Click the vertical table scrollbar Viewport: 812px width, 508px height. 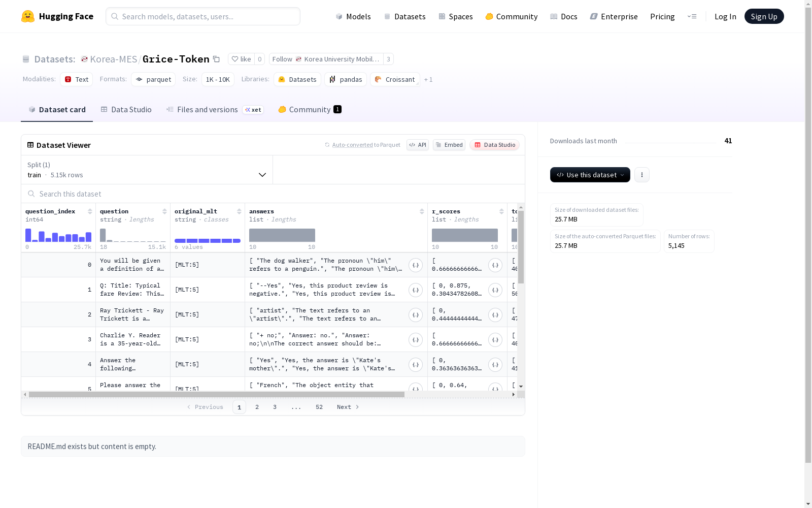(521, 247)
